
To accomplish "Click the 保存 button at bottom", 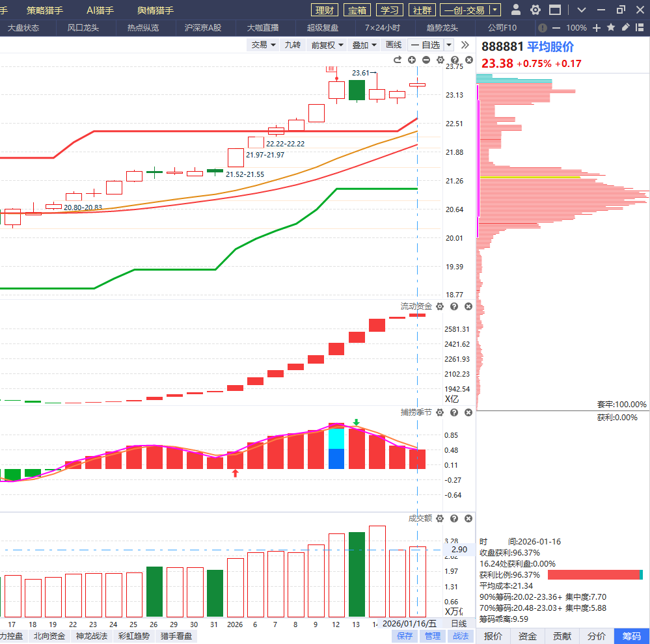I will pyautogui.click(x=405, y=636).
